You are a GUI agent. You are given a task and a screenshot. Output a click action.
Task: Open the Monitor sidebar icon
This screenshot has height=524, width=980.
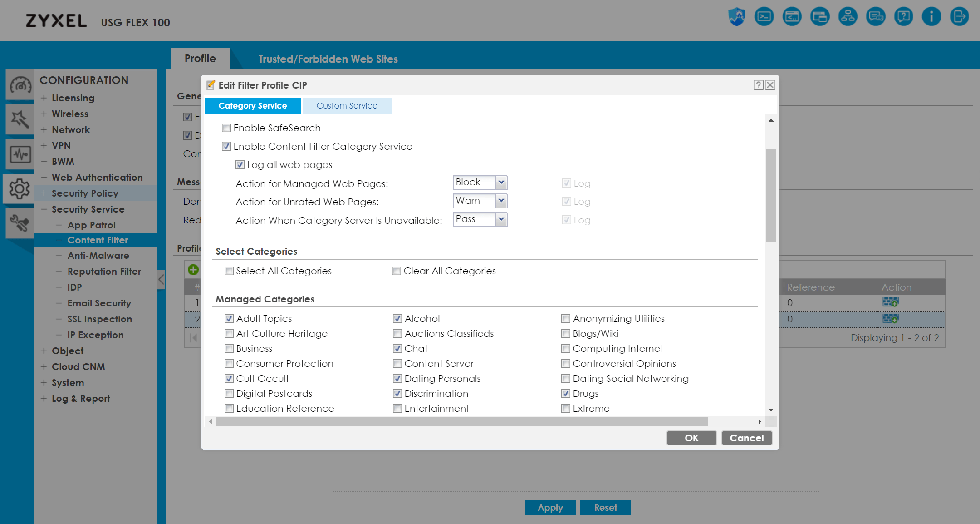[20, 155]
